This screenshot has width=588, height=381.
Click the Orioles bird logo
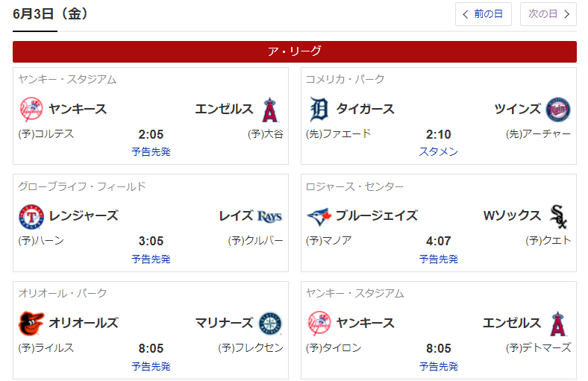tap(31, 324)
